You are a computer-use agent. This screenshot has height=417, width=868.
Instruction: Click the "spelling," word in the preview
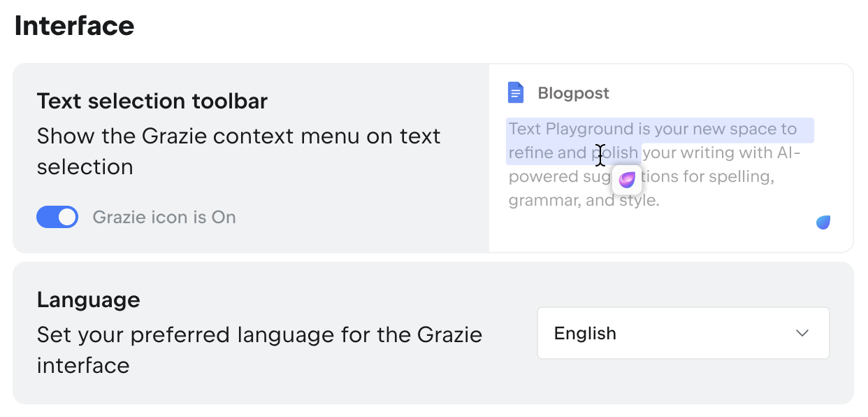point(742,176)
